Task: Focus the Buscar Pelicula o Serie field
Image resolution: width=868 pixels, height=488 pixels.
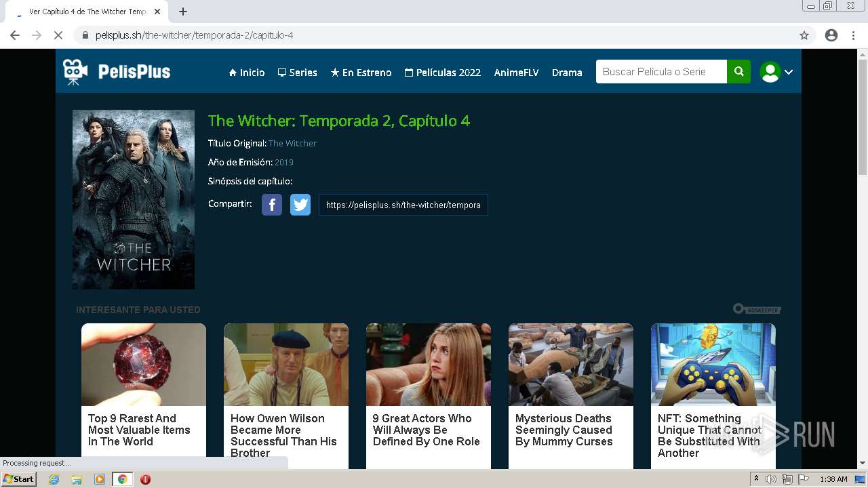Action: [x=661, y=72]
